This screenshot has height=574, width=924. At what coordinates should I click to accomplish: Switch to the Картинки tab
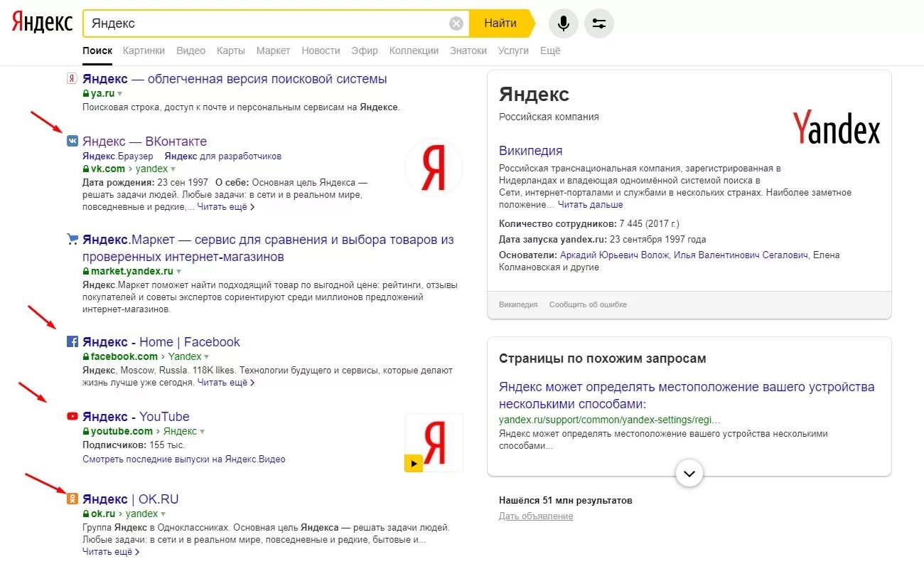144,51
